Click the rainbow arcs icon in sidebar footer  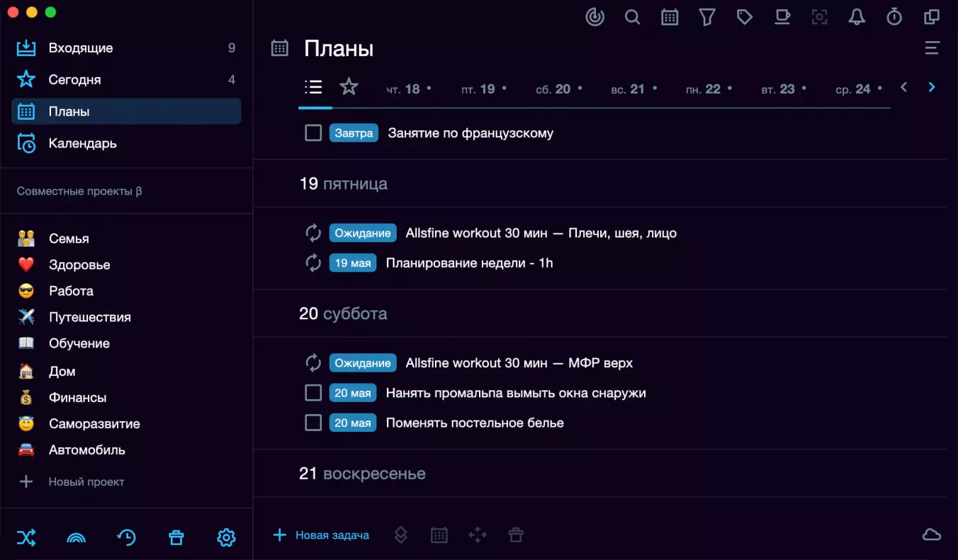coord(76,538)
